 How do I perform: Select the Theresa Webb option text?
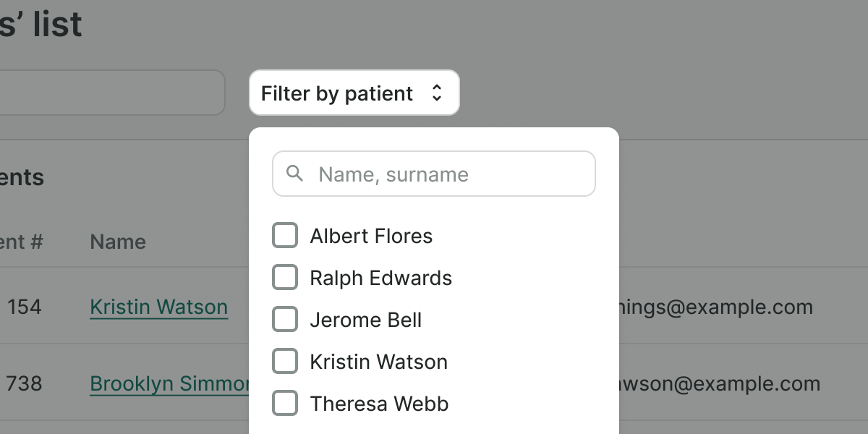pos(379,404)
